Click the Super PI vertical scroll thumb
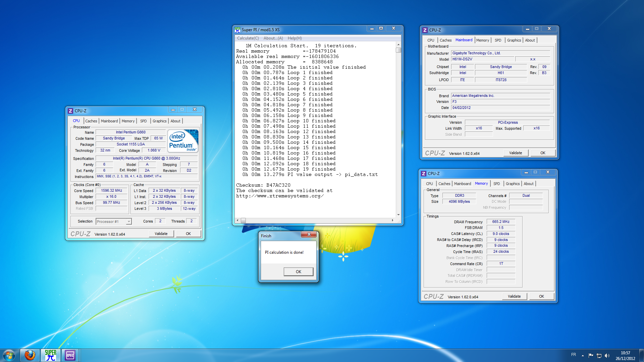Screen dimensions: 644x362 (398, 50)
